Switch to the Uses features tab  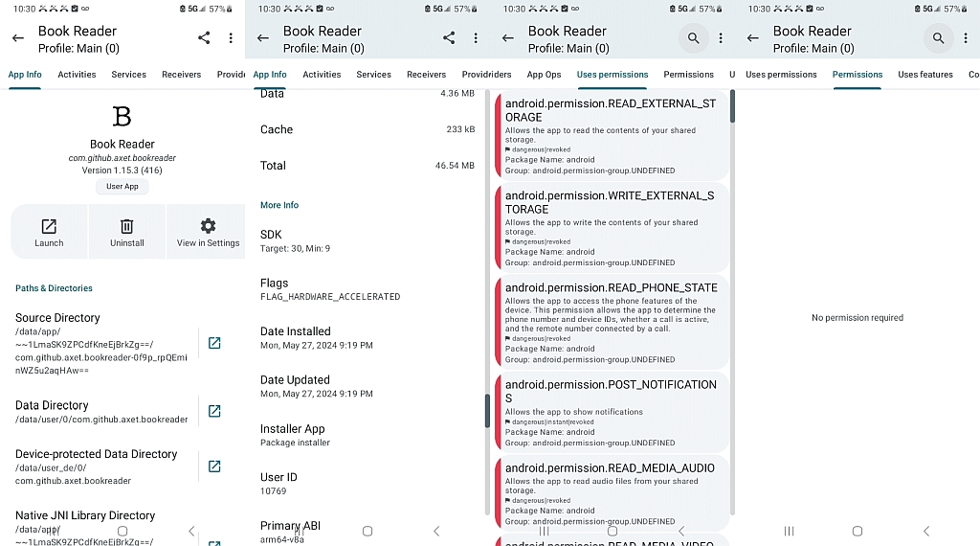[x=925, y=75]
